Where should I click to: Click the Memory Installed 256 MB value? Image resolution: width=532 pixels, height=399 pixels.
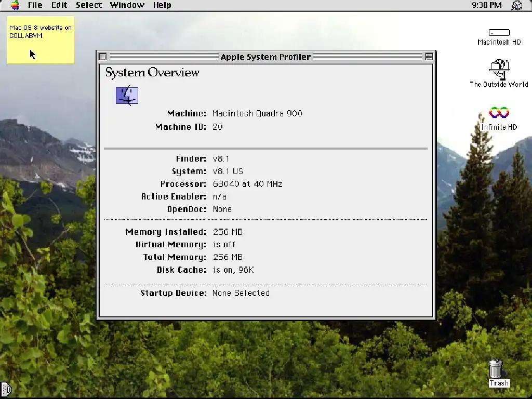[x=228, y=232]
